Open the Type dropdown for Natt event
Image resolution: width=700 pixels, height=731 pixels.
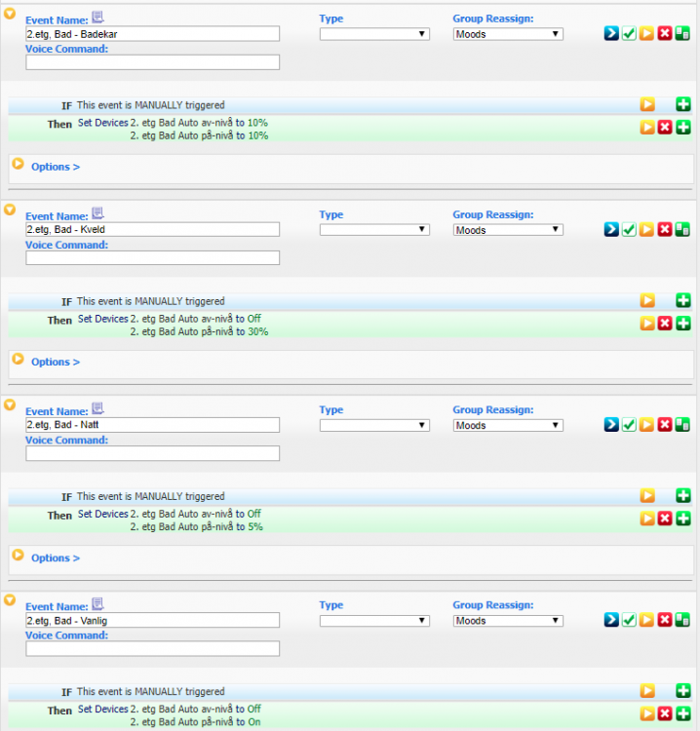coord(374,425)
